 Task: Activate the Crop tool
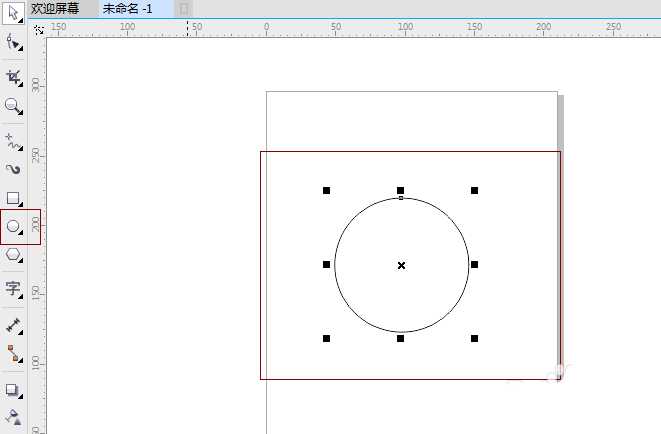(x=13, y=76)
